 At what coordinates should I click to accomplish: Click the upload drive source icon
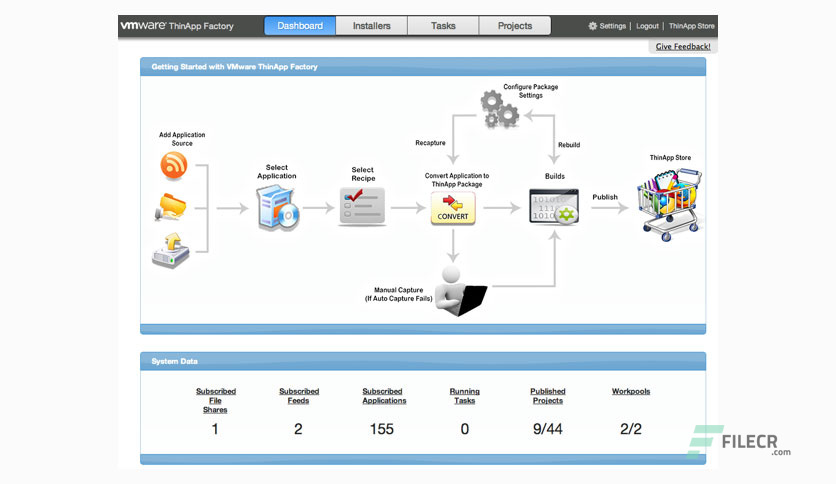click(171, 251)
